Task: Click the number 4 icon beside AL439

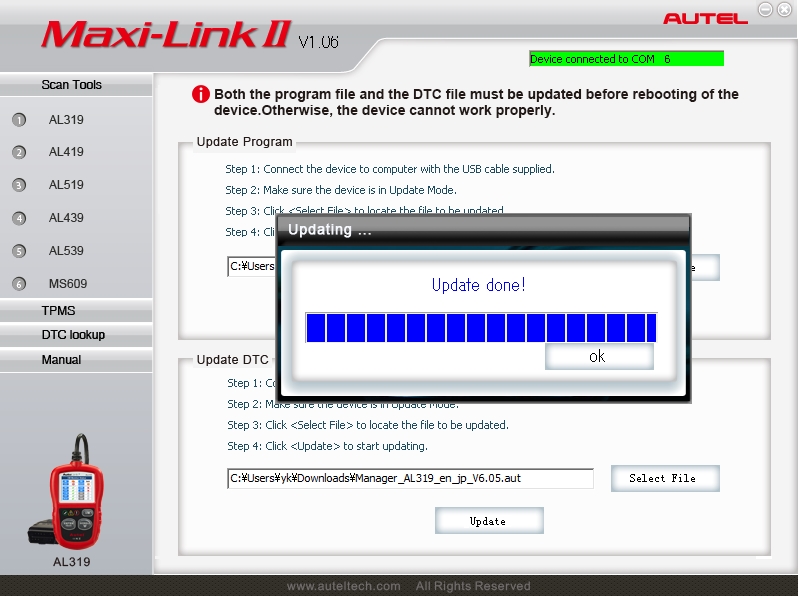Action: pyautogui.click(x=19, y=219)
